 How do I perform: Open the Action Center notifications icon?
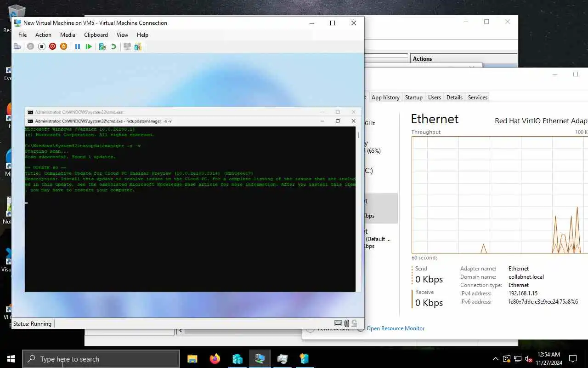click(573, 359)
